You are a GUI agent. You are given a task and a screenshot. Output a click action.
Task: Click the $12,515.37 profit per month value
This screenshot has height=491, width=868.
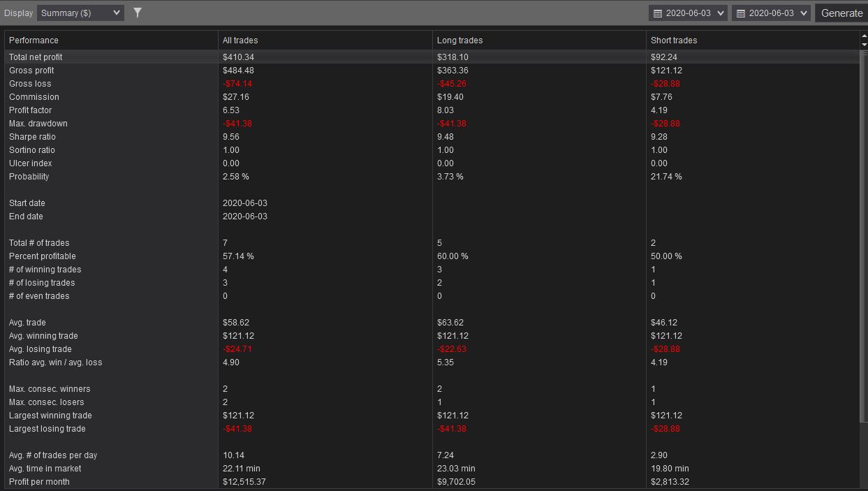coord(244,482)
